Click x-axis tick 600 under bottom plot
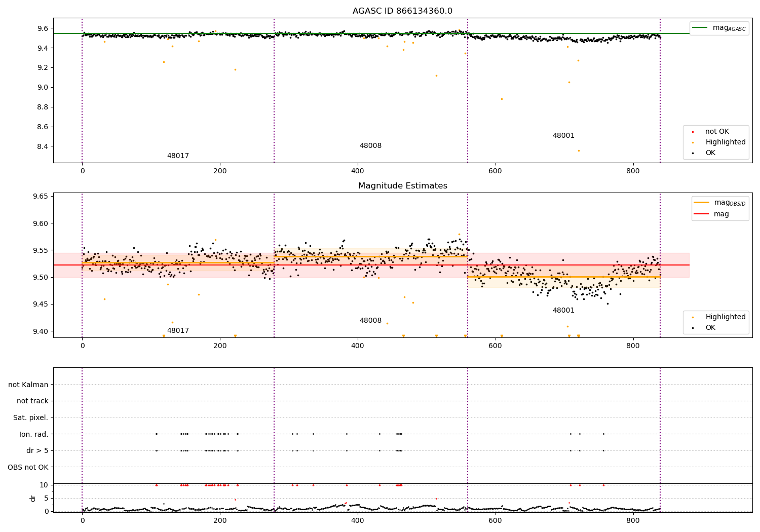The width and height of the screenshot is (760, 532). point(495,520)
